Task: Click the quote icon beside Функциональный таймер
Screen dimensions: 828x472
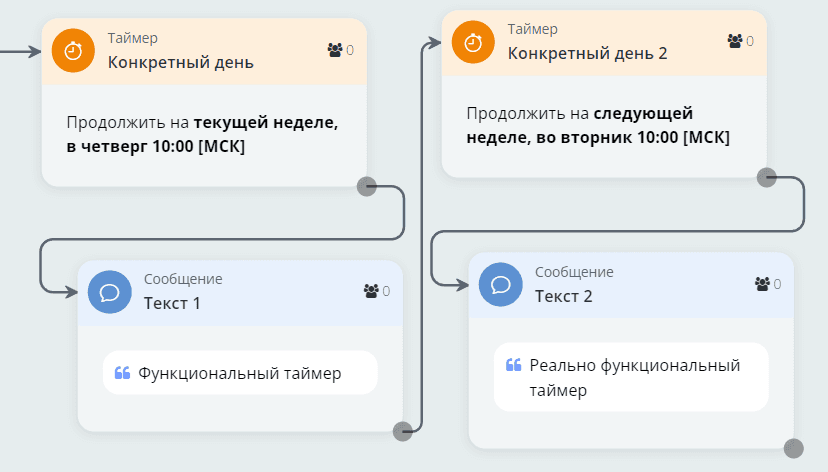Action: point(123,373)
